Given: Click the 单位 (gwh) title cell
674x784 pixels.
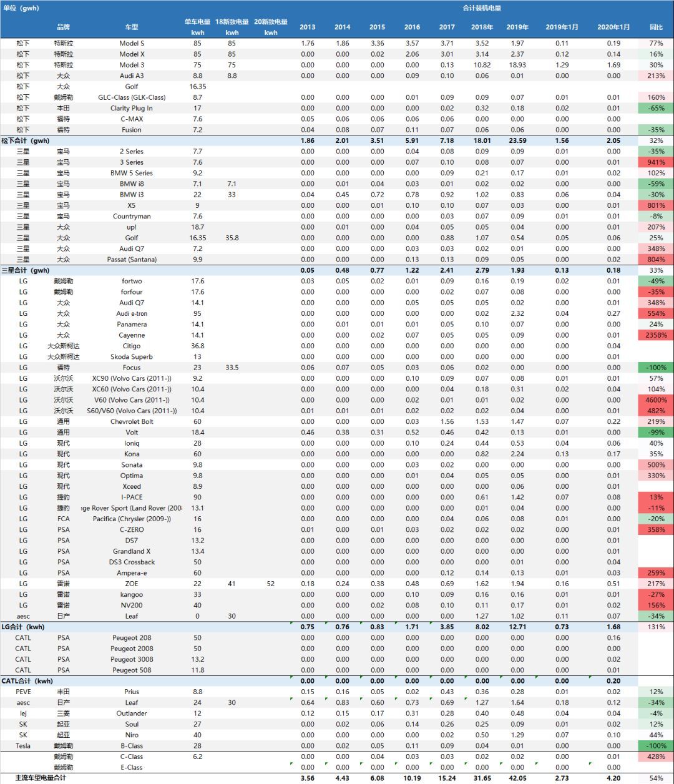Looking at the screenshot, I should pyautogui.click(x=21, y=8).
